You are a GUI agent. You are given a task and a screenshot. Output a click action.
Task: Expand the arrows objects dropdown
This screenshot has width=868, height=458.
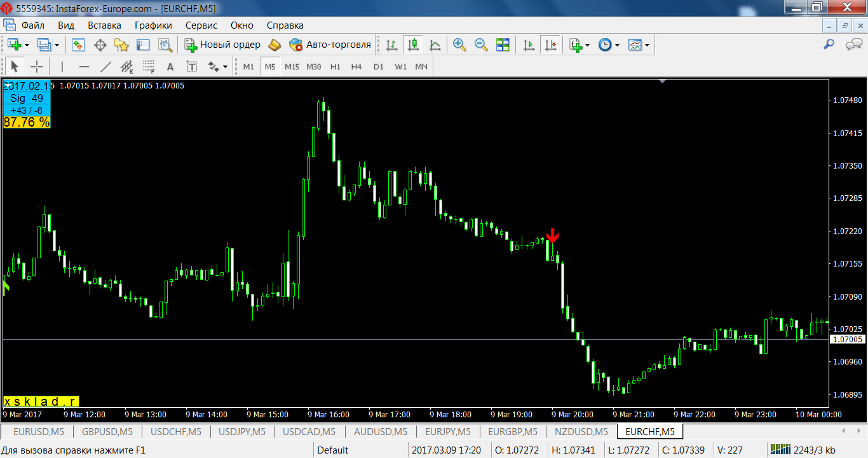(x=225, y=67)
